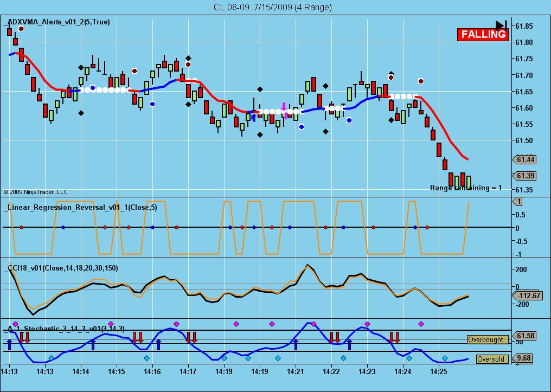Click the Overbought level label
551x392 pixels.
(488, 339)
